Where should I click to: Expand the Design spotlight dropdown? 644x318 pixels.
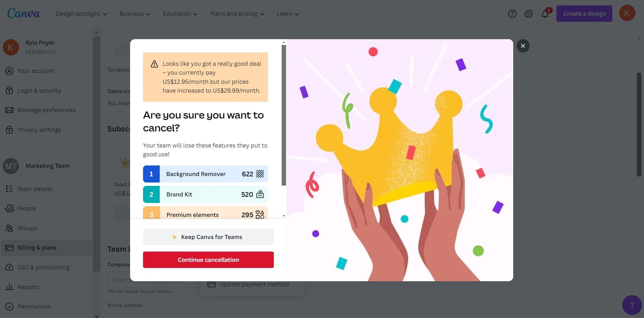tap(81, 14)
